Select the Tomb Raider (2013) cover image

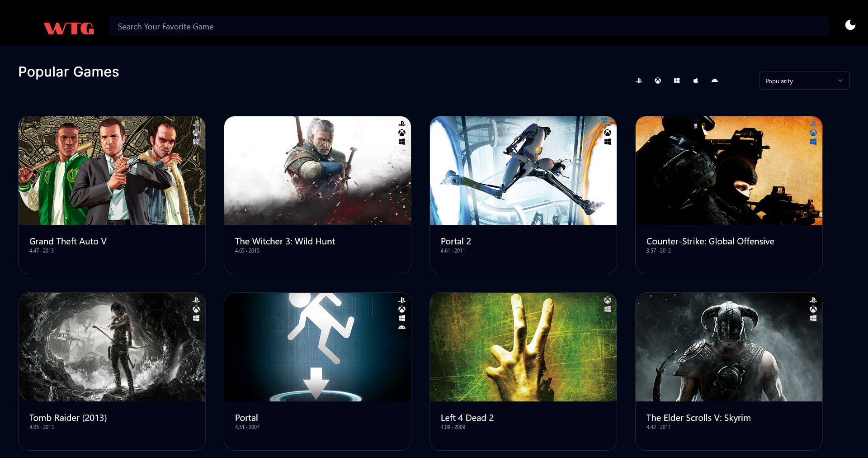pyautogui.click(x=112, y=347)
